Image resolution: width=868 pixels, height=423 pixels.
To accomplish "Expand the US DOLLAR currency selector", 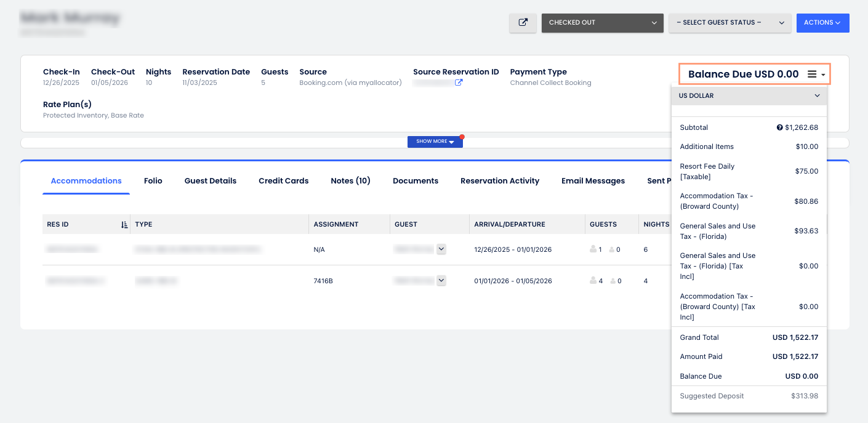I will click(749, 96).
